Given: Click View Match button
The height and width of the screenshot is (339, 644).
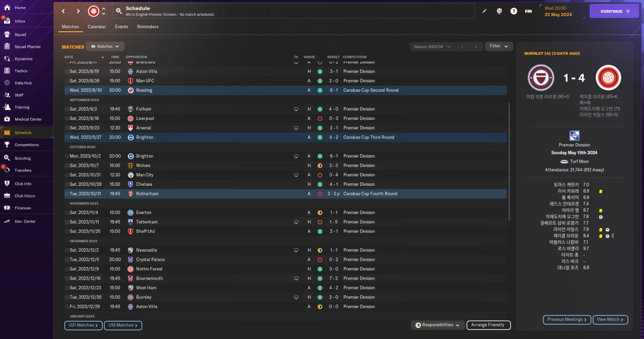Looking at the screenshot, I should pos(610,319).
